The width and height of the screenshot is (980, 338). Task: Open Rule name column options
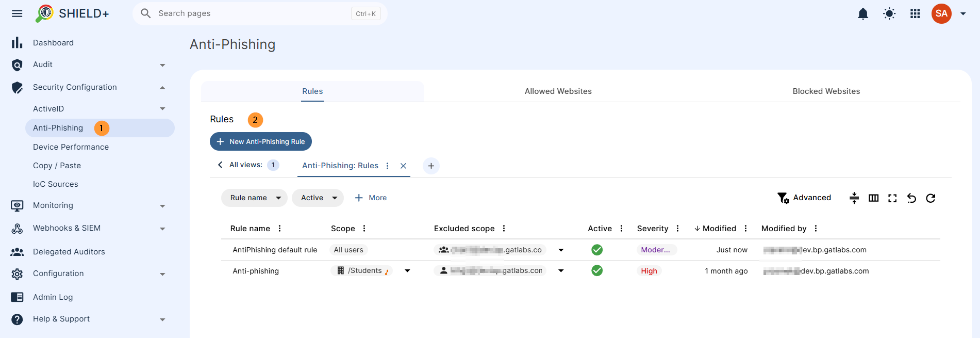[x=279, y=229]
